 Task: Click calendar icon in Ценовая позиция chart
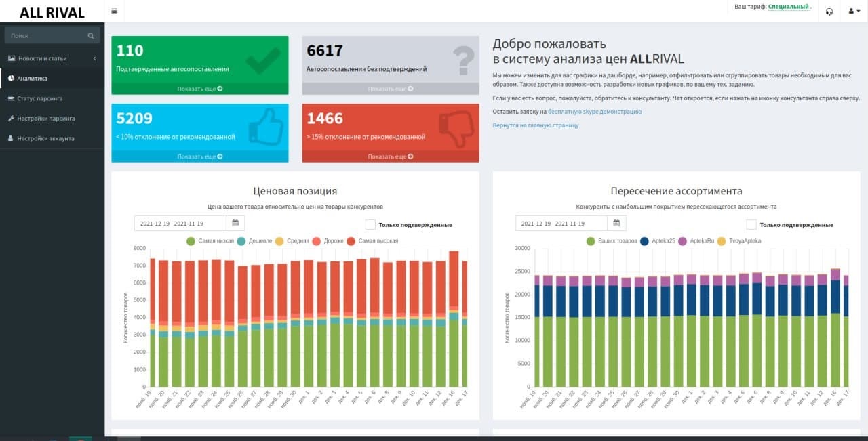point(235,223)
